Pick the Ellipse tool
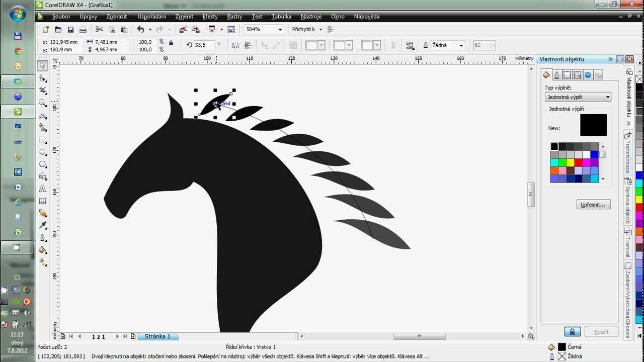 tap(43, 152)
